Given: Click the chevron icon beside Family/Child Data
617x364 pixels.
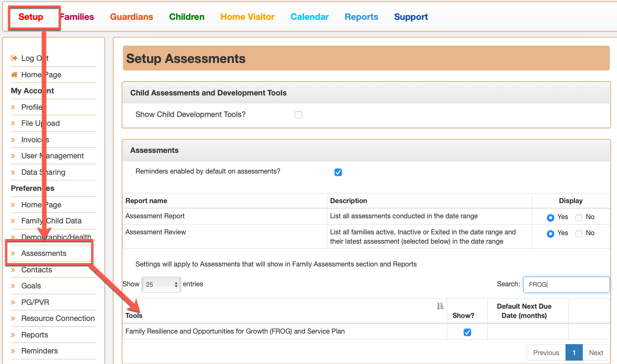Looking at the screenshot, I should 13,221.
